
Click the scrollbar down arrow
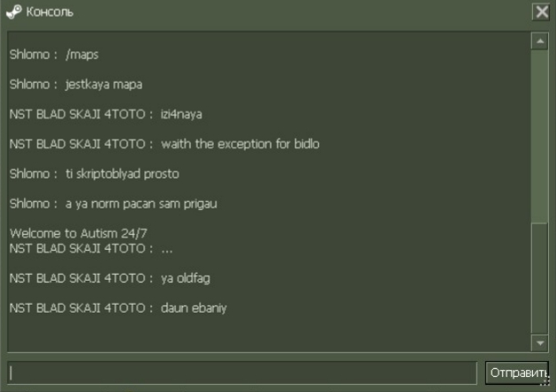pos(540,343)
